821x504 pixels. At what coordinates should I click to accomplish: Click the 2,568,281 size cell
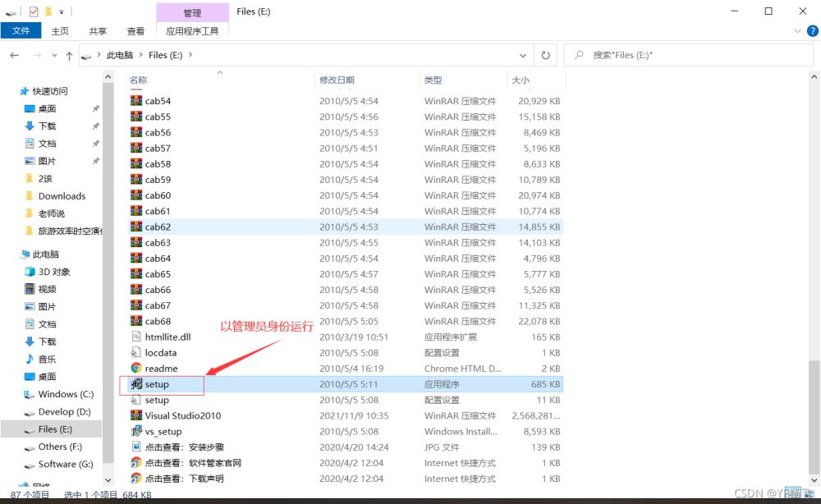pyautogui.click(x=535, y=415)
